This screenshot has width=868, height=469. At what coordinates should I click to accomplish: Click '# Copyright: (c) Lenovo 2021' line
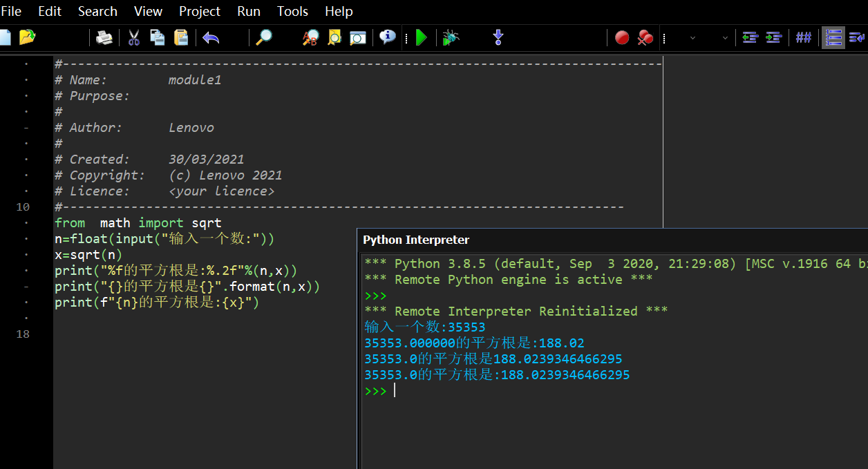[169, 175]
